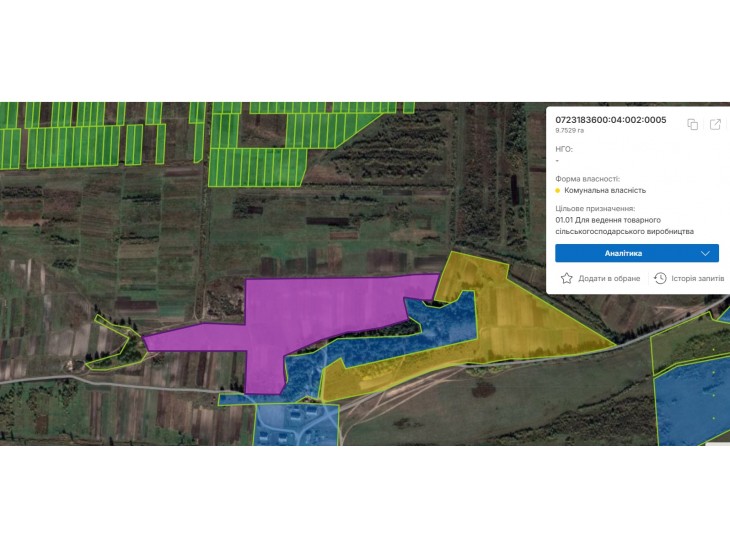Viewport: 730px width, 547px height.
Task: Open the parcel in a new window icon
Action: point(715,124)
